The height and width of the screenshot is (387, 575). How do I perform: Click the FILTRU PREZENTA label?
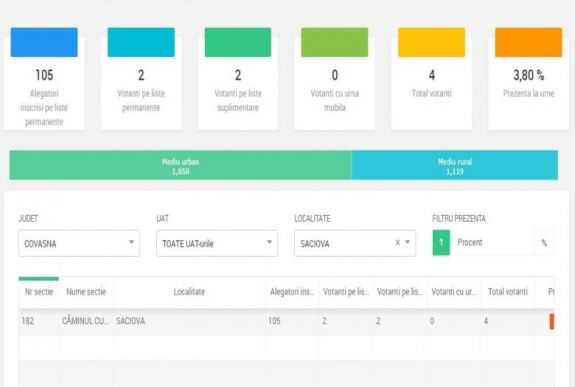(459, 219)
